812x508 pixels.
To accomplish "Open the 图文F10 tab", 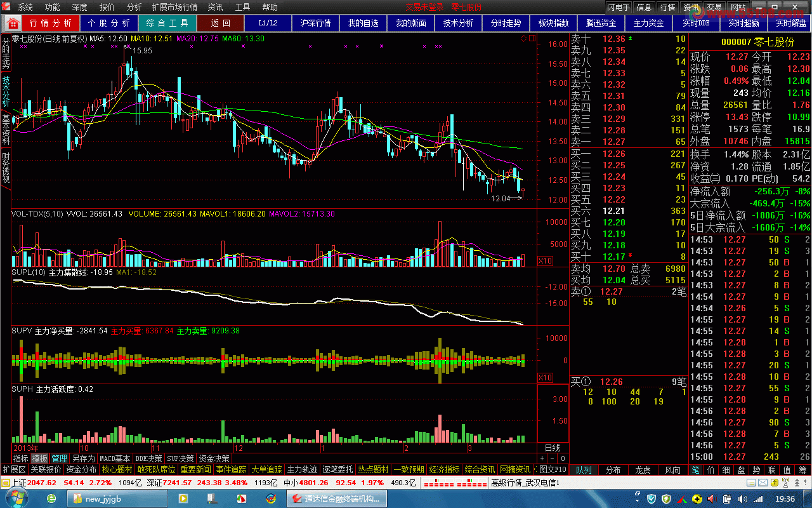I will coord(553,469).
